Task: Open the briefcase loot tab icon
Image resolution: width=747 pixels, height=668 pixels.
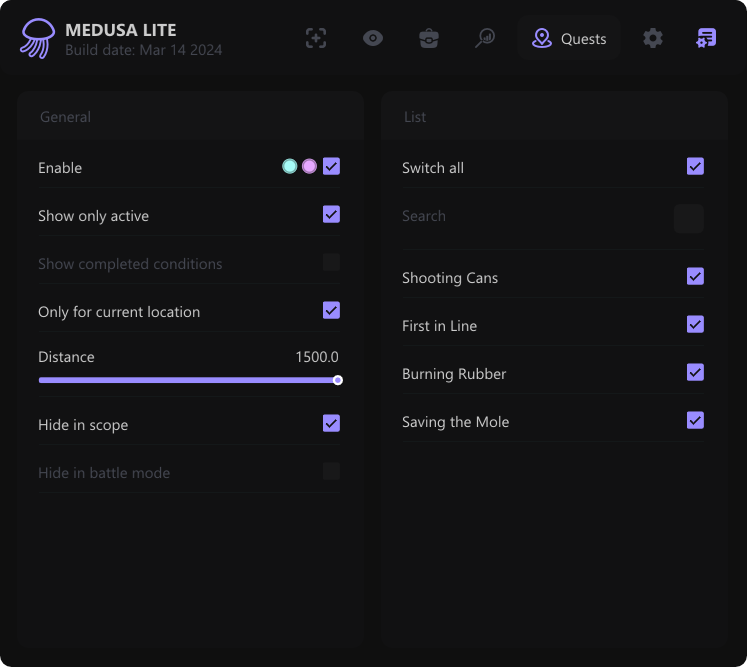Action: coord(429,38)
